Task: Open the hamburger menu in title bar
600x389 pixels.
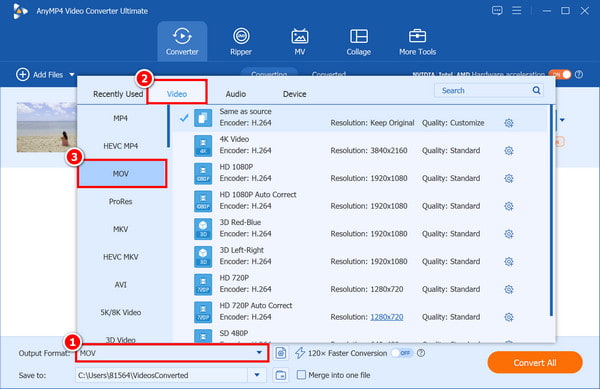Action: [517, 10]
